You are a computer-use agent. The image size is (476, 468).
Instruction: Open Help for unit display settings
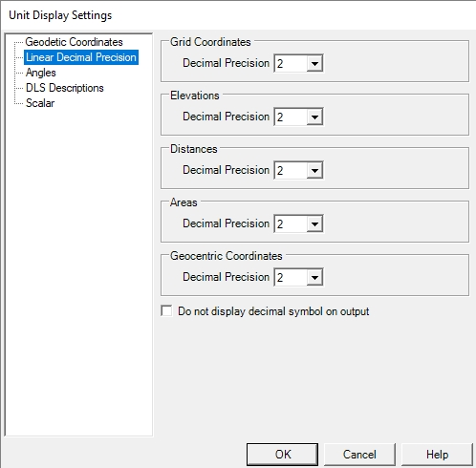[x=437, y=455]
